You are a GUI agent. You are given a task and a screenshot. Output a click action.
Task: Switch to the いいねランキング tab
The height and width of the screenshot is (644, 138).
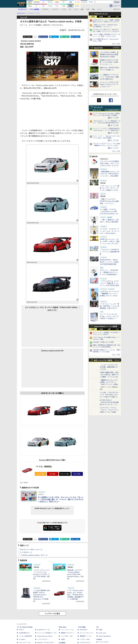[113, 110]
